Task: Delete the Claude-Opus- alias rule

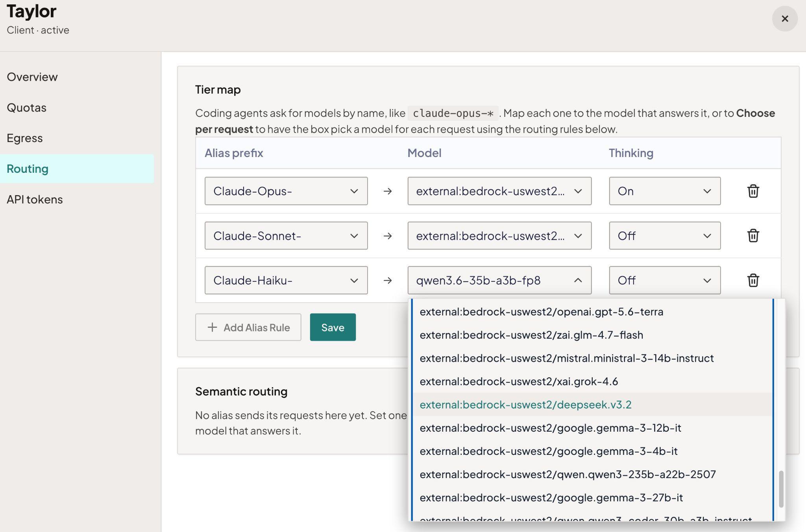Action: tap(753, 191)
